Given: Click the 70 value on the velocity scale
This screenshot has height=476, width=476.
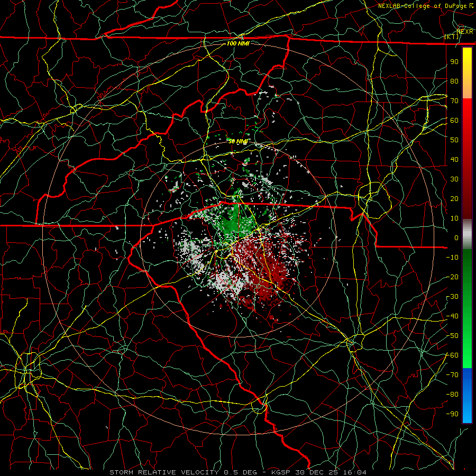Looking at the screenshot, I should (x=454, y=101).
